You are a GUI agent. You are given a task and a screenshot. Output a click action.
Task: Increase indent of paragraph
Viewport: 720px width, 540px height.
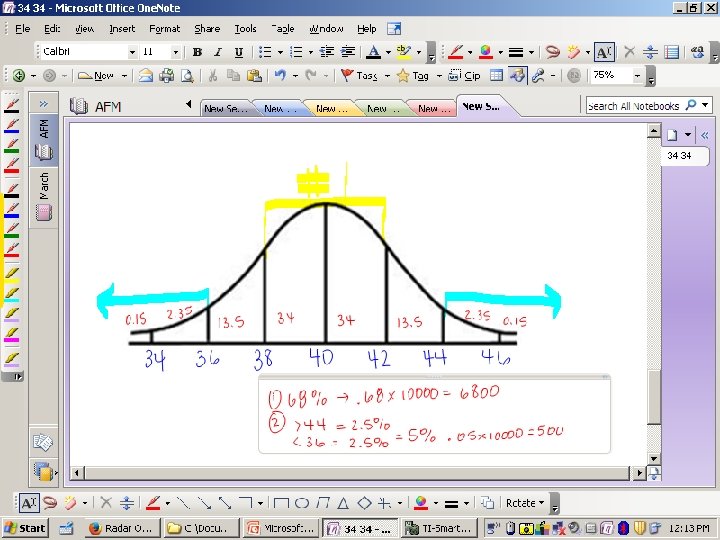tap(348, 52)
